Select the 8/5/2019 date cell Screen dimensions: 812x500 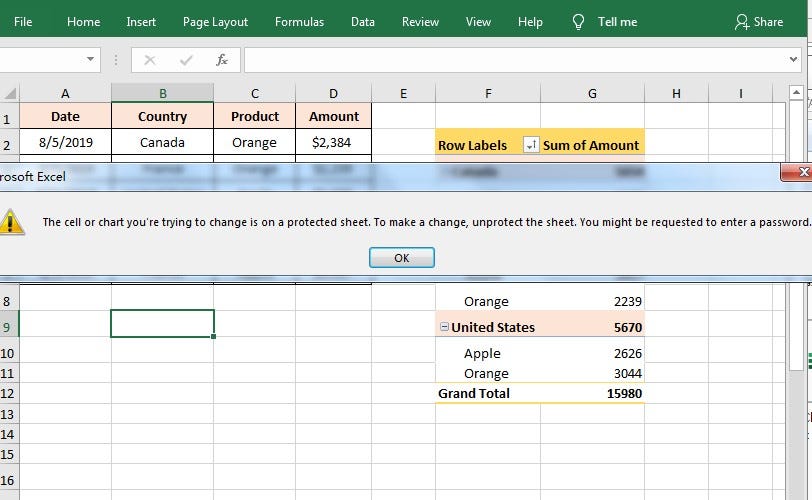pos(65,142)
